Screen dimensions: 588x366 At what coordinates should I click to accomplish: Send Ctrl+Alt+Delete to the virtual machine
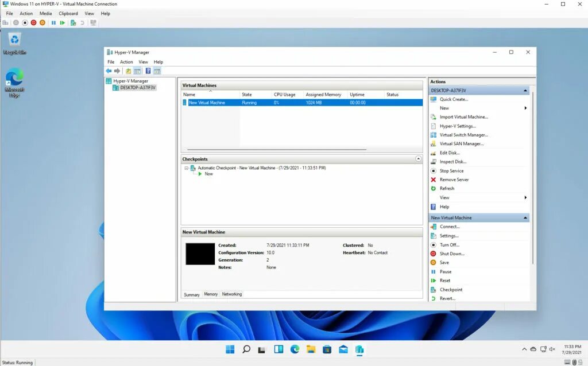tap(5, 22)
